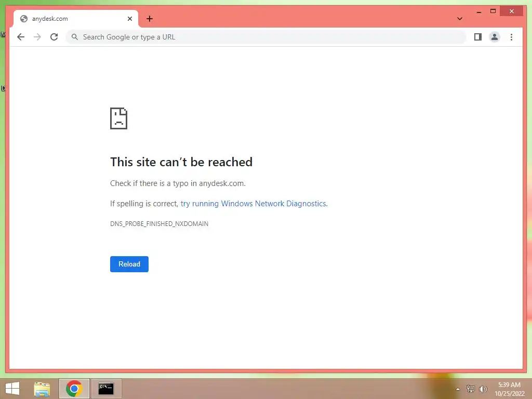Click the Check if there is a typo text
The height and width of the screenshot is (399, 532).
point(178,183)
